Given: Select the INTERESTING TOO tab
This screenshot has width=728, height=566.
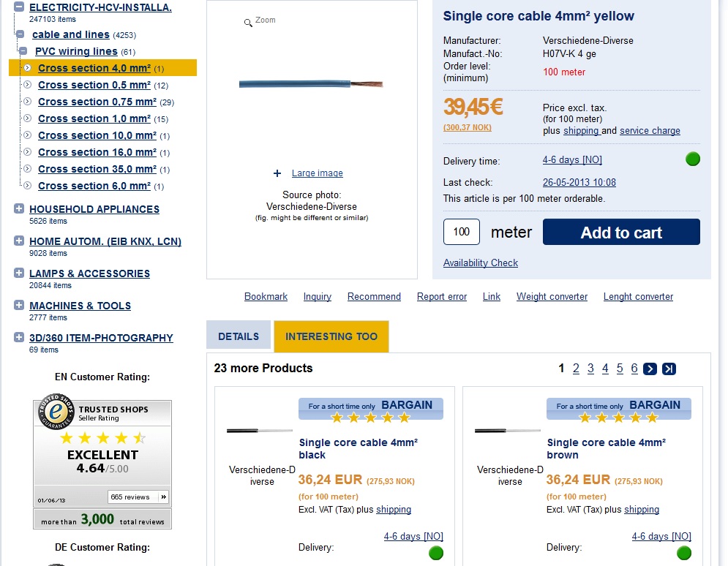Looking at the screenshot, I should pyautogui.click(x=331, y=336).
